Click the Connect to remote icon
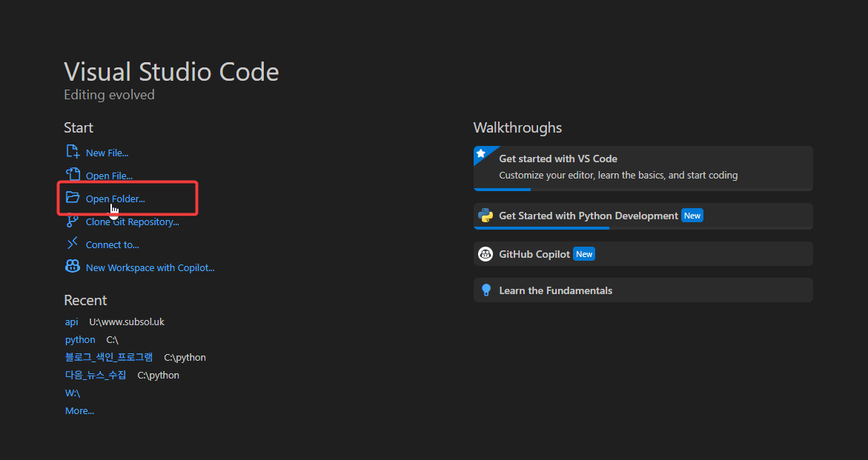This screenshot has width=868, height=460. point(73,244)
